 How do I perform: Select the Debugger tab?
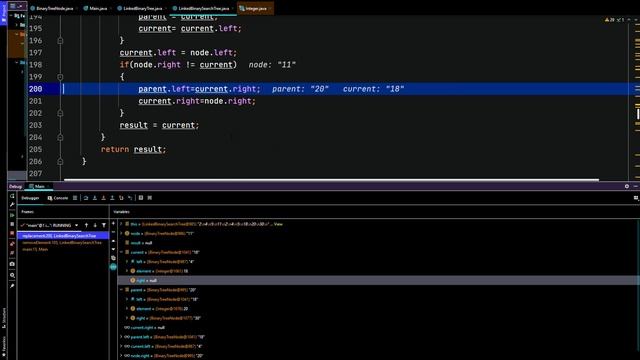(30, 198)
